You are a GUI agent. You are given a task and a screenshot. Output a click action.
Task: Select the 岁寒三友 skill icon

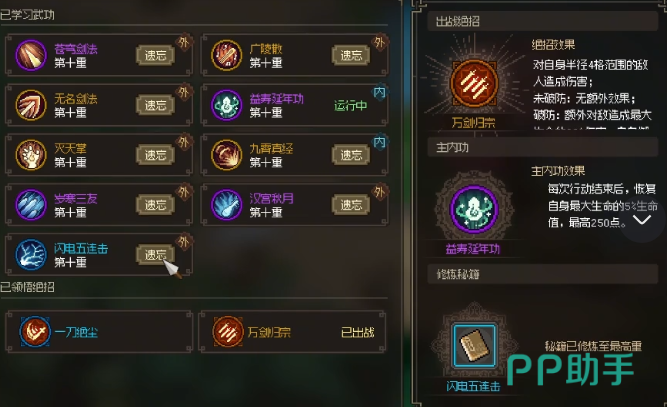pos(31,205)
